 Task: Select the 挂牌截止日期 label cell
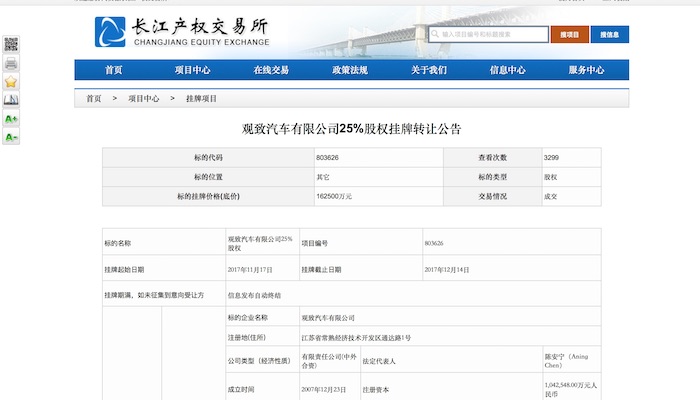[361, 268]
